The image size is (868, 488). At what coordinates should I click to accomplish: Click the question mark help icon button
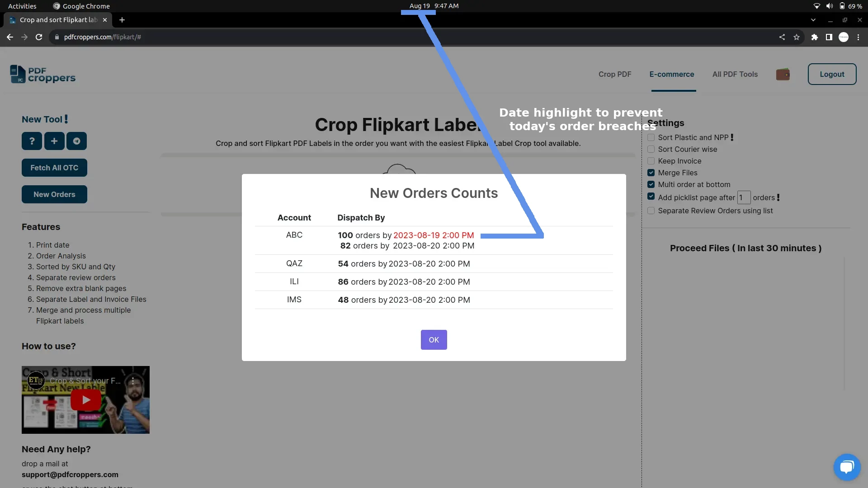[x=32, y=141]
